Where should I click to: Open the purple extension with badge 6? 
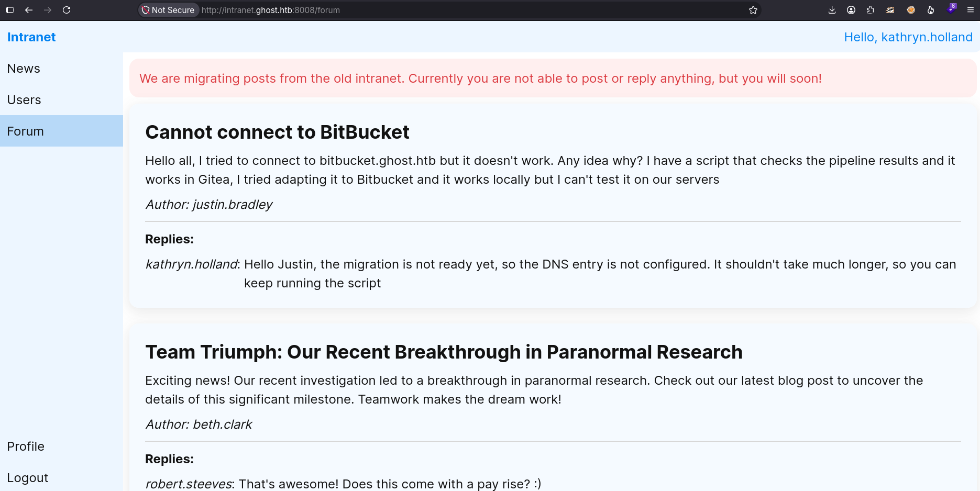click(x=952, y=9)
